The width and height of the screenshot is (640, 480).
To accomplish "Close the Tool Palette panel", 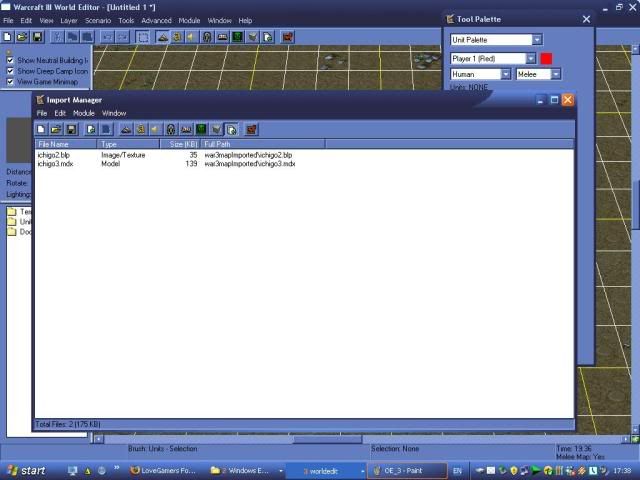I will click(586, 19).
